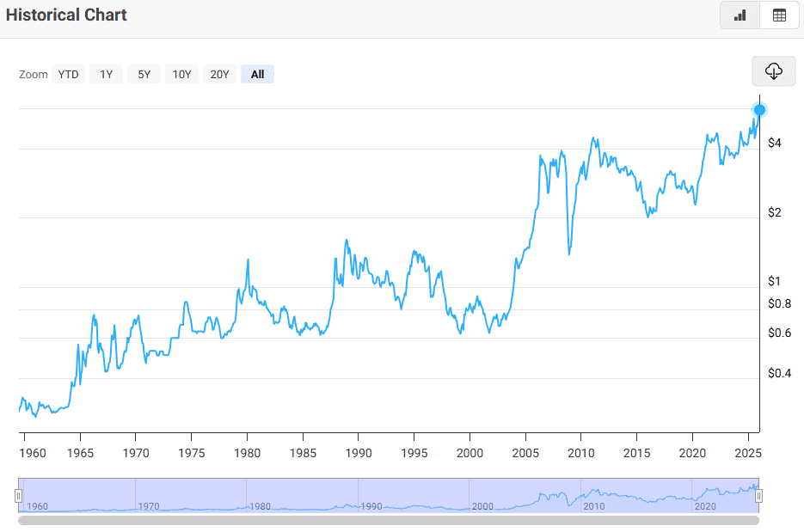Viewport: 804px width, 532px height.
Task: Click the chart line peak at 1980
Action: (248, 260)
